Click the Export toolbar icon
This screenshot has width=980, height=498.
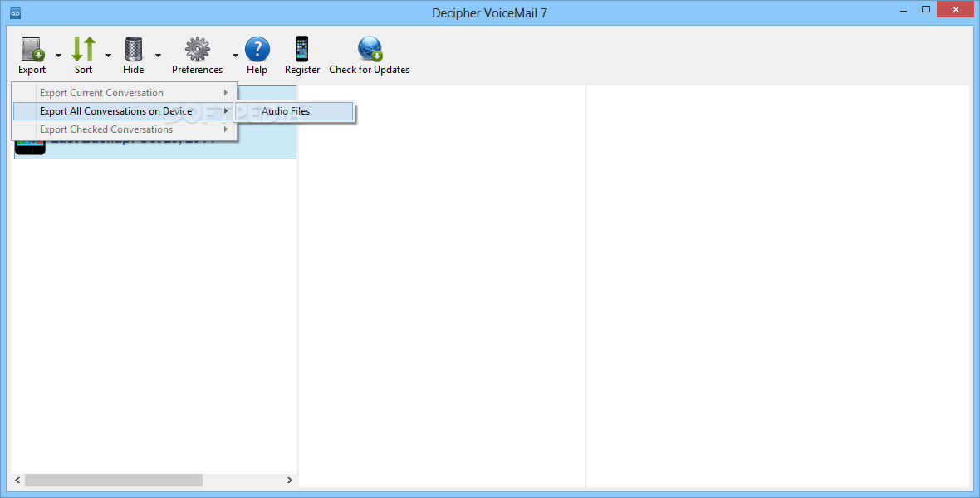pyautogui.click(x=32, y=49)
